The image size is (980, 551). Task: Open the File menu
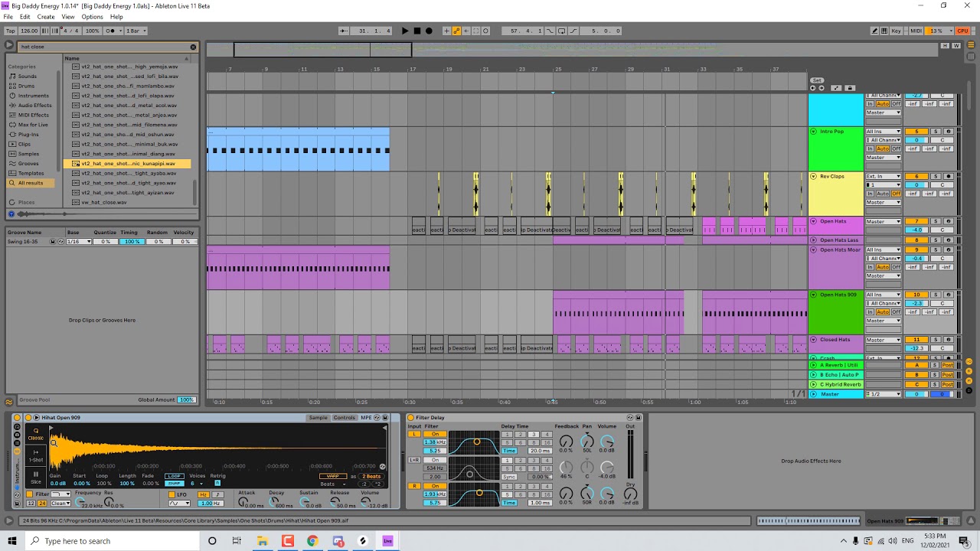(8, 17)
